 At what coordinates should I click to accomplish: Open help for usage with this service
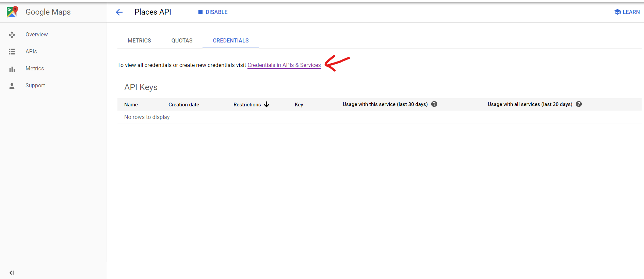click(x=434, y=104)
